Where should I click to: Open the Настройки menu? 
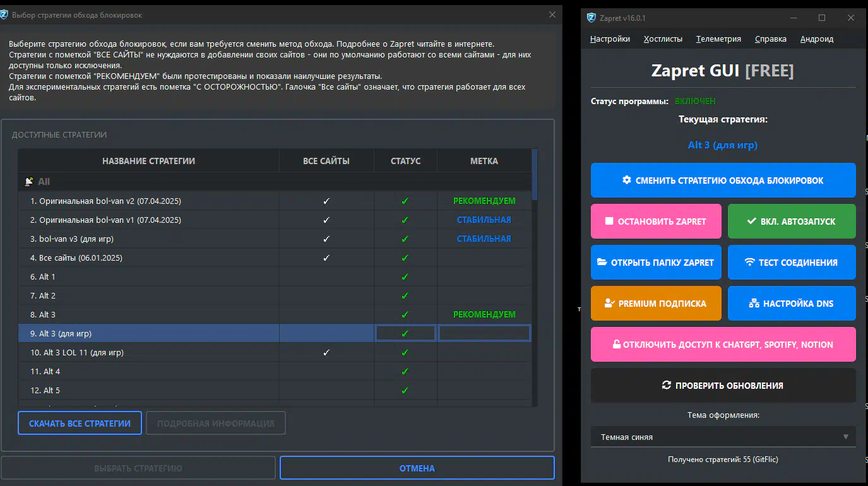coord(610,39)
